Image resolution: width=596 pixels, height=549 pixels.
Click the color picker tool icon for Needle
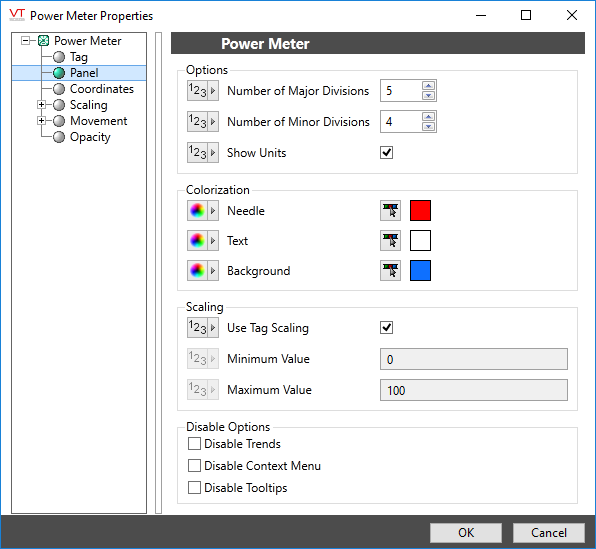tap(390, 211)
